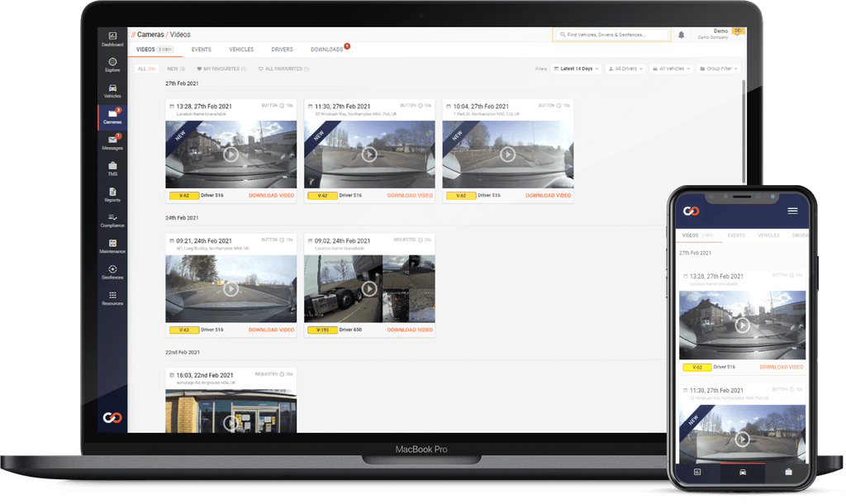Download video for 13:28, 27th Feb card

coord(271,195)
